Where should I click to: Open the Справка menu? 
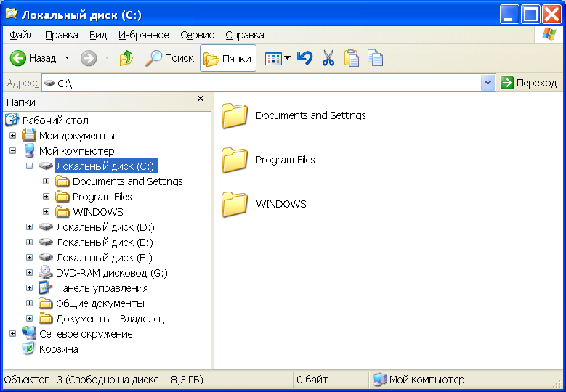[x=245, y=35]
